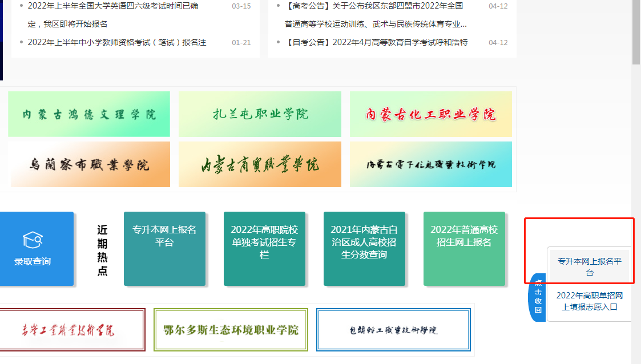This screenshot has height=364, width=641.
Task: Open the 鄂尔多斯生态环境职业学院 banner
Action: pos(231,329)
